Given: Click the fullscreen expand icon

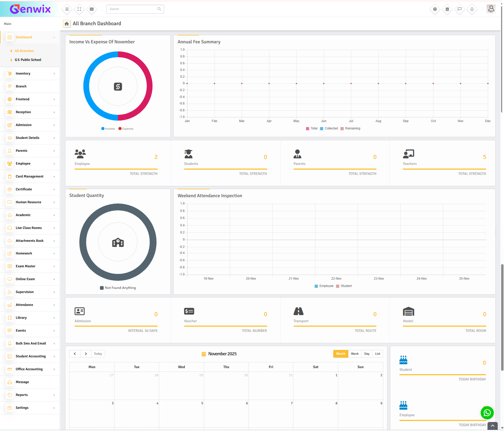Looking at the screenshot, I should 79,9.
